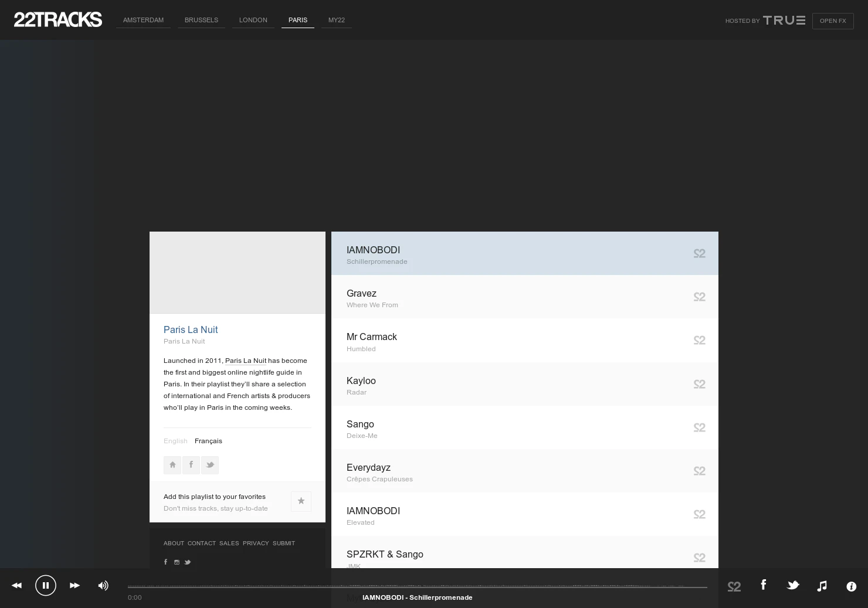Screen dimensions: 868x608
Task: Open the Contact footer link
Action: click(x=202, y=544)
